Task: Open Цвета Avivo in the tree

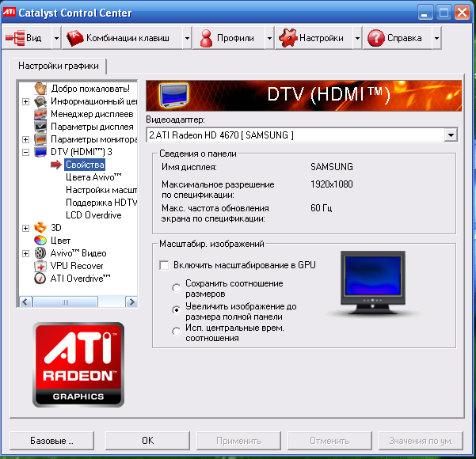Action: [93, 176]
